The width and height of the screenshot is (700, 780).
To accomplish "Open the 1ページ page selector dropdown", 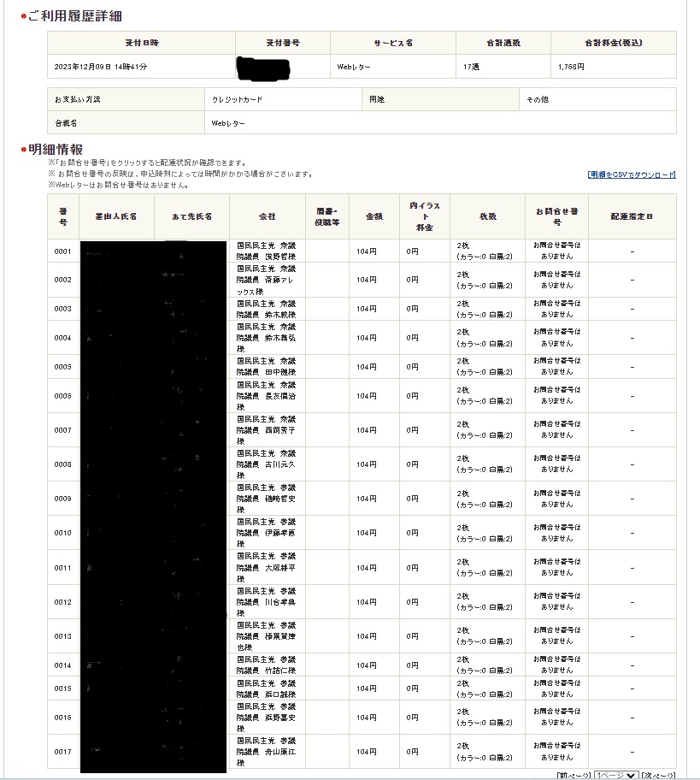I will click(x=616, y=775).
